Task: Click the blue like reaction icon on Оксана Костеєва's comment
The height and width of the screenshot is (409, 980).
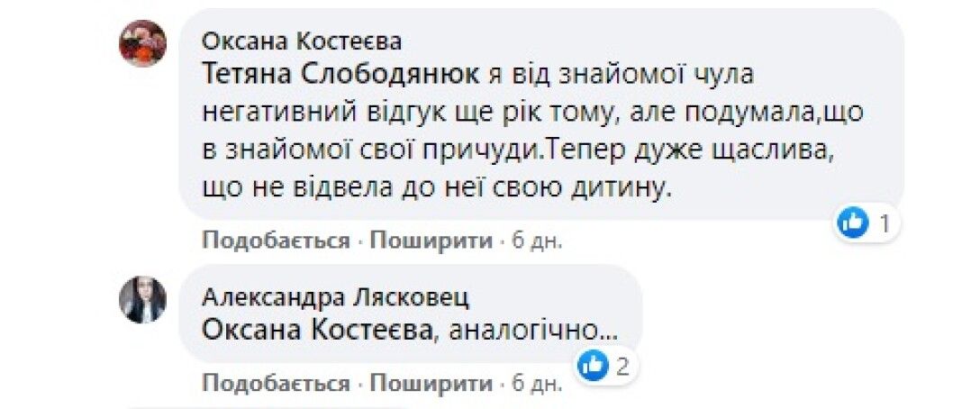Action: (x=852, y=223)
